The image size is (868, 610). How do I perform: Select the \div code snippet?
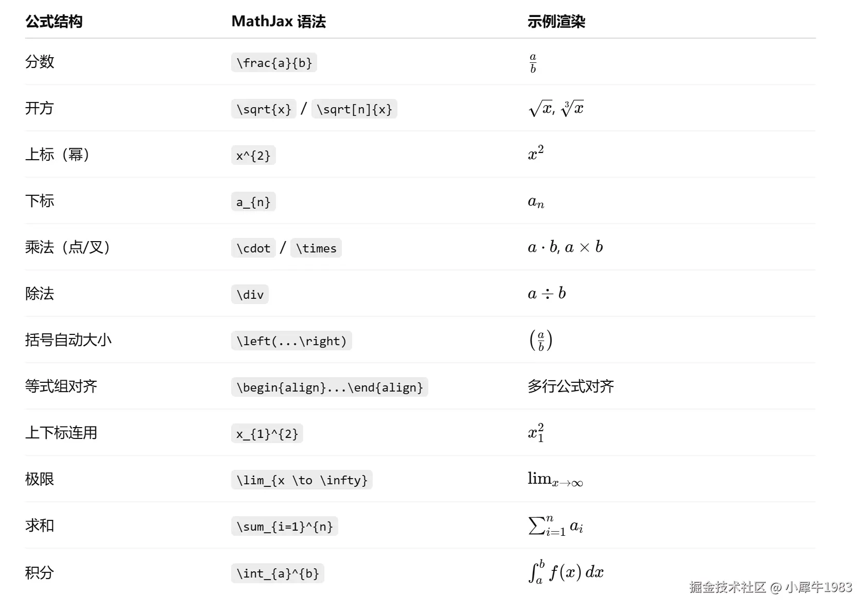coord(250,295)
